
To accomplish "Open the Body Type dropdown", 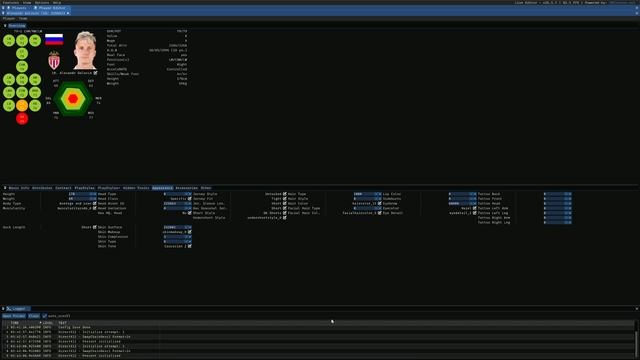I will (x=95, y=203).
